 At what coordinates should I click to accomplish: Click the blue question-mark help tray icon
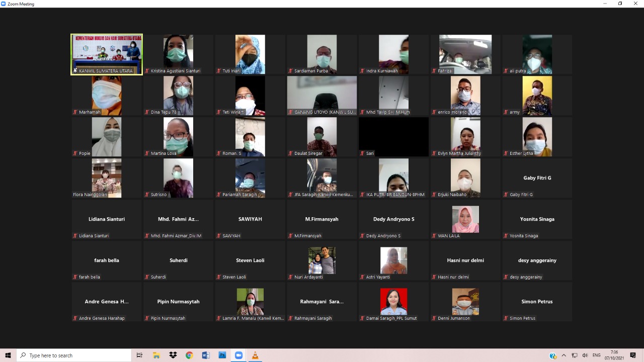[x=553, y=355]
